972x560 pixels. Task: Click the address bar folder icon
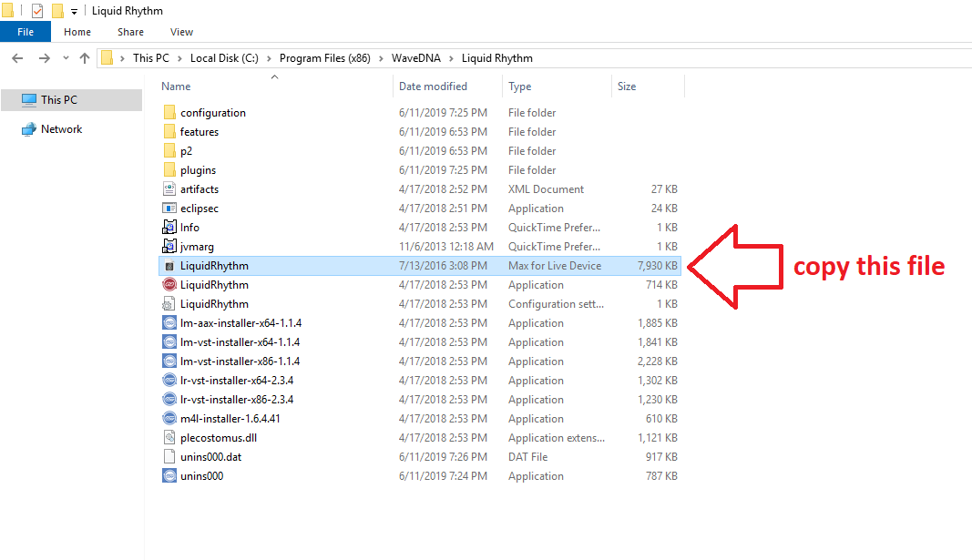(x=107, y=58)
